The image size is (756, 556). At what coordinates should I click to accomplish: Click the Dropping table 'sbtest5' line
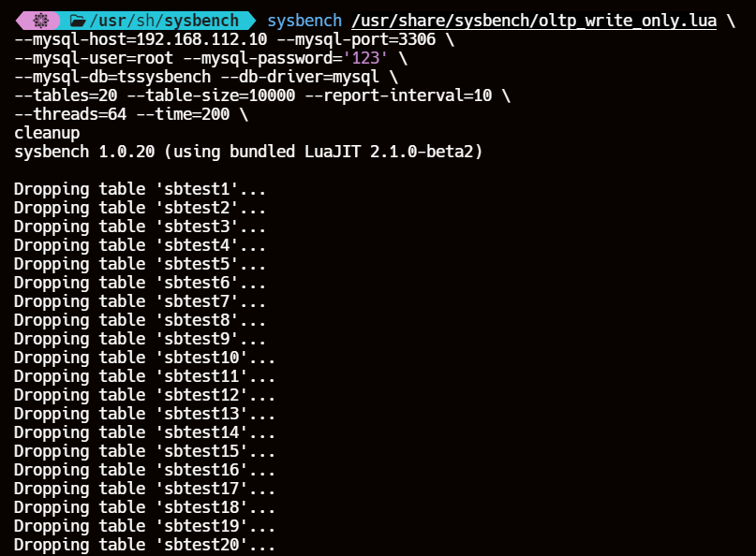pos(140,264)
